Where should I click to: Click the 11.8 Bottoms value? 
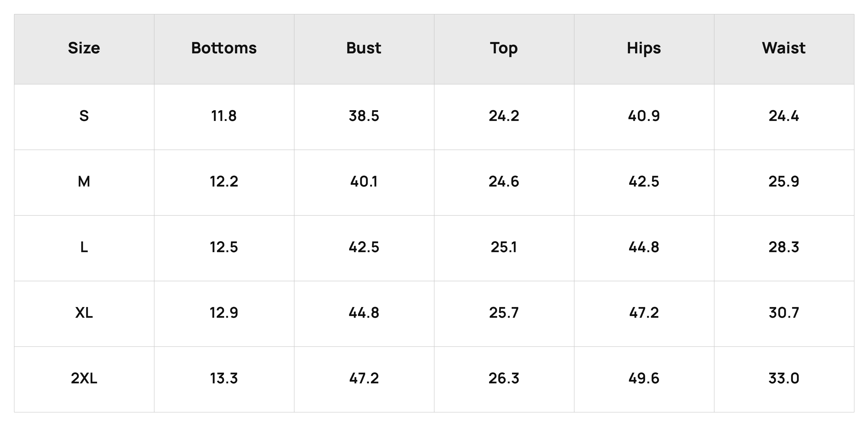[224, 116]
